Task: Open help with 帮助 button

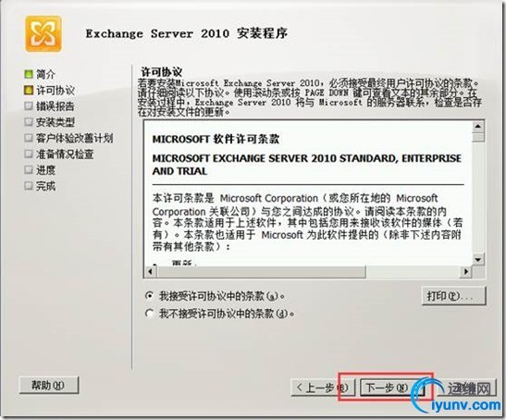Action: [49, 385]
